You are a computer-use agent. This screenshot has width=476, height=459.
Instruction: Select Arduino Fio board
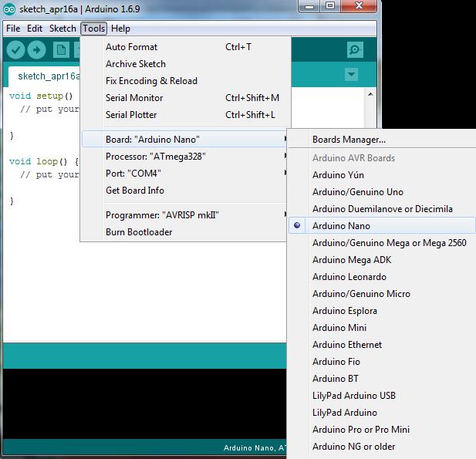382,362
